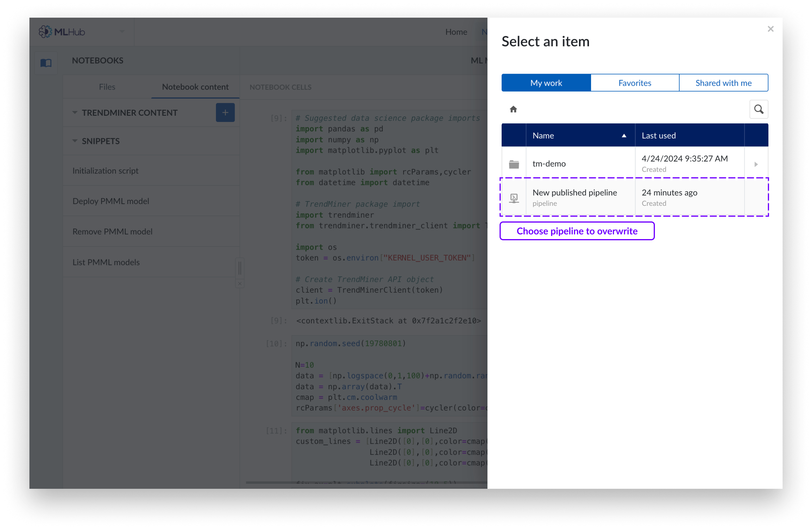Click the tm-demo folder icon
This screenshot has height=530, width=812.
click(x=514, y=164)
